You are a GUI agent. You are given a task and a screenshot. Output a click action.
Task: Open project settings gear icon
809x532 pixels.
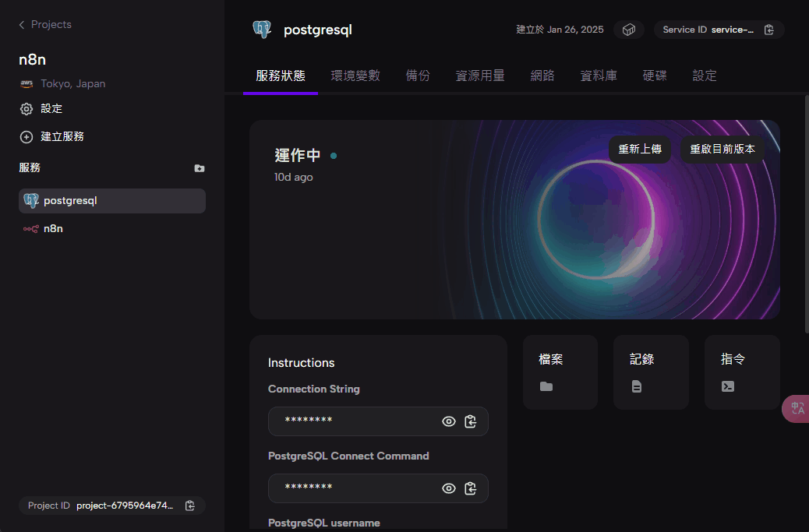tap(26, 109)
